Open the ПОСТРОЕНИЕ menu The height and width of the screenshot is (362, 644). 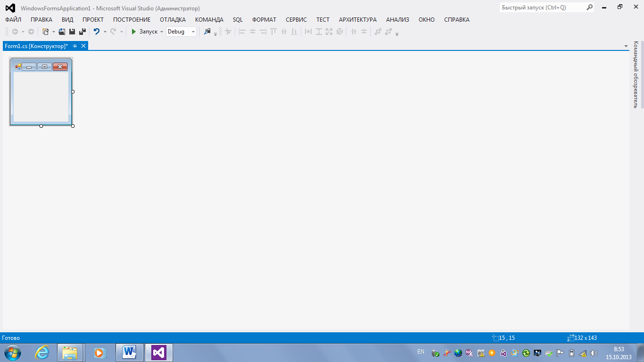(x=132, y=20)
